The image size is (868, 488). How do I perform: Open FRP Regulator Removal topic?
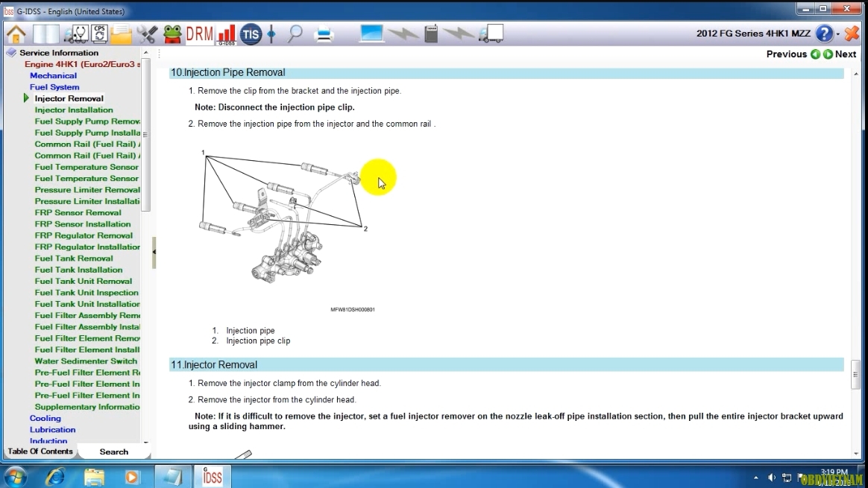tap(84, 235)
